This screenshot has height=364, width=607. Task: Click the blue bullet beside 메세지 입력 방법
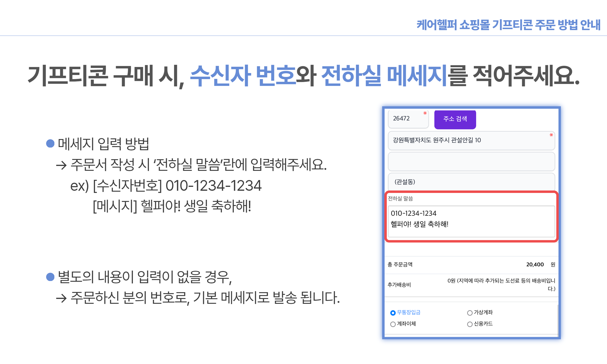click(50, 143)
